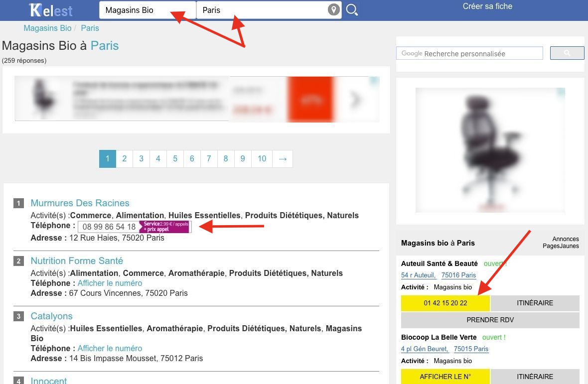Image resolution: width=588 pixels, height=384 pixels.
Task: Show phone number for Nutrition Forme Santé
Action: click(x=110, y=283)
